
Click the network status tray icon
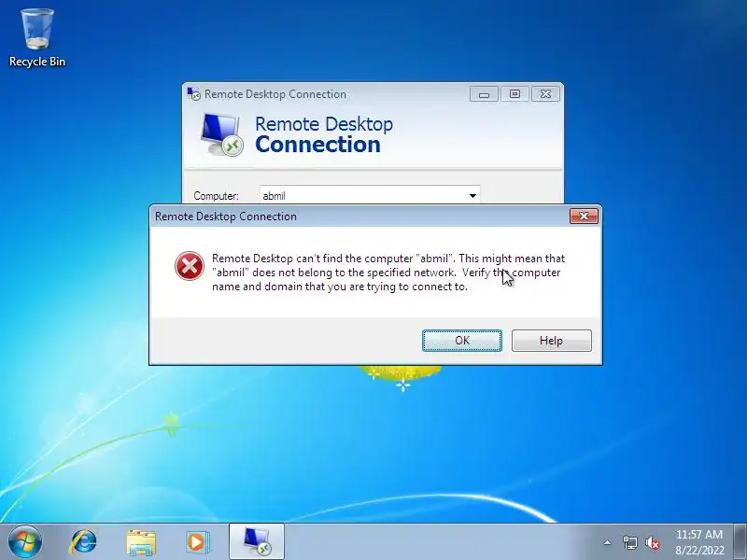tap(629, 542)
